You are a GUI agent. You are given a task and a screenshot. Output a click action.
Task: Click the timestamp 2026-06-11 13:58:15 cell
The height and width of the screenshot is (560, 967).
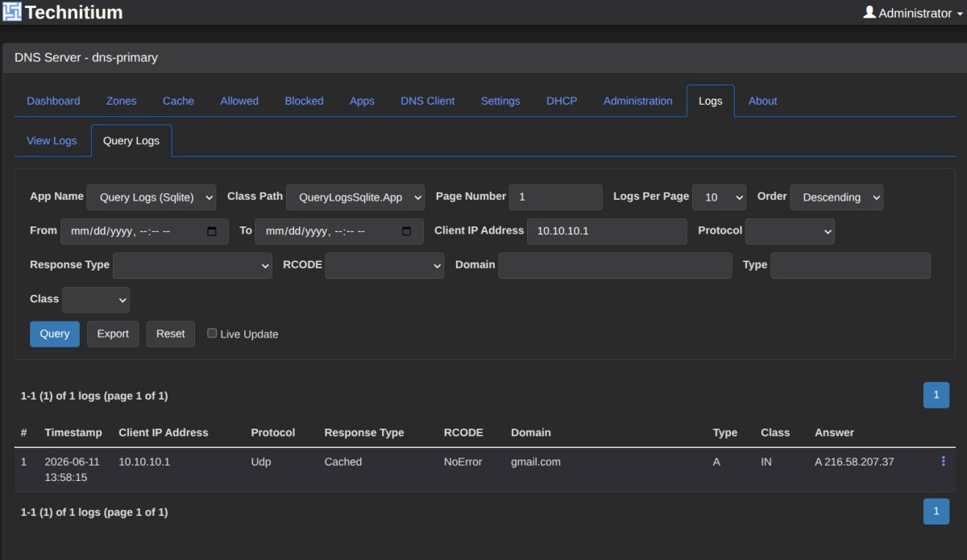pyautogui.click(x=72, y=469)
